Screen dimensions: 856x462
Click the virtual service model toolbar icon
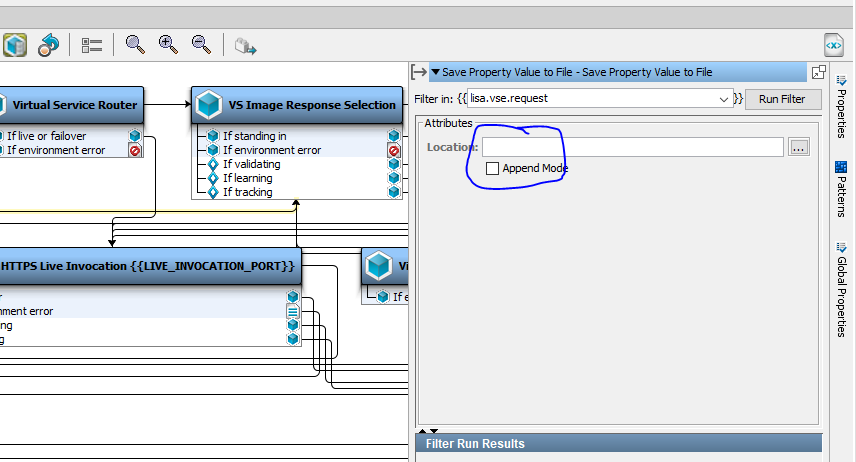(14, 45)
